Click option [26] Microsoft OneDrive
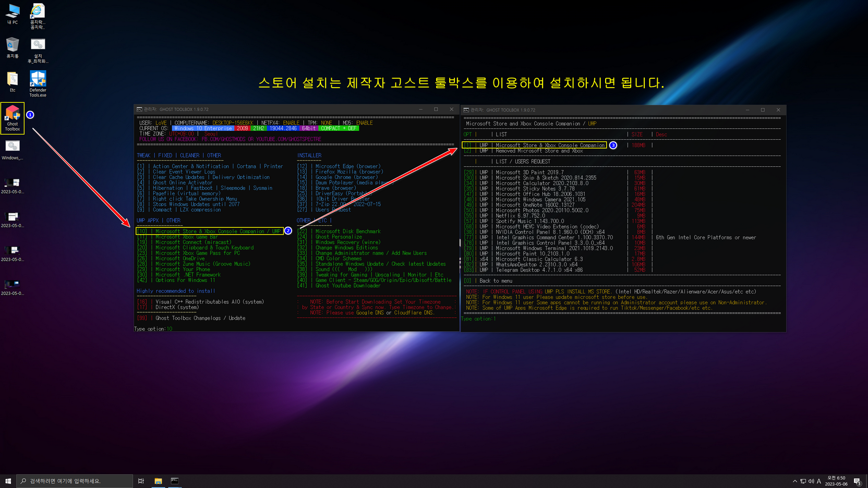Viewport: 868px width, 488px height. pos(171,258)
